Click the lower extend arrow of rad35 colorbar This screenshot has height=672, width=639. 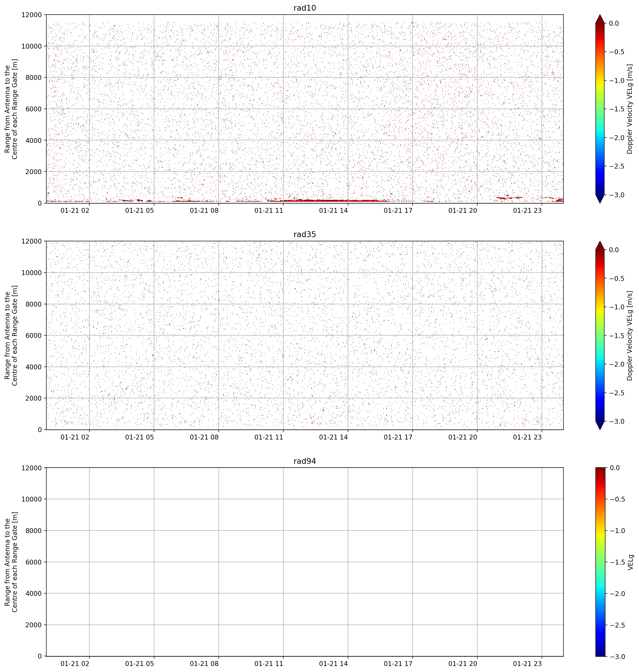tap(600, 425)
